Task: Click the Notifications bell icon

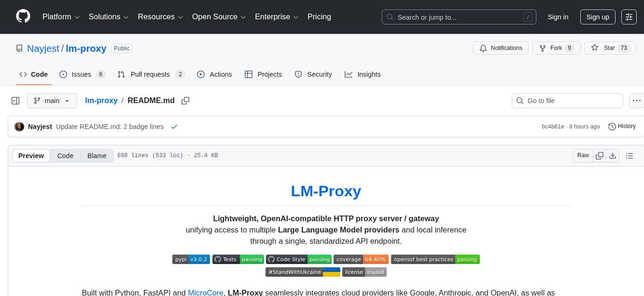Action: tap(483, 48)
